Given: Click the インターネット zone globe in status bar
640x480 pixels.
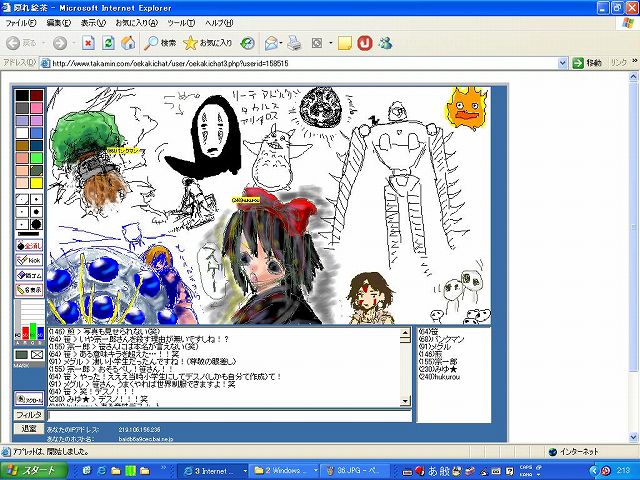Looking at the screenshot, I should coord(553,452).
